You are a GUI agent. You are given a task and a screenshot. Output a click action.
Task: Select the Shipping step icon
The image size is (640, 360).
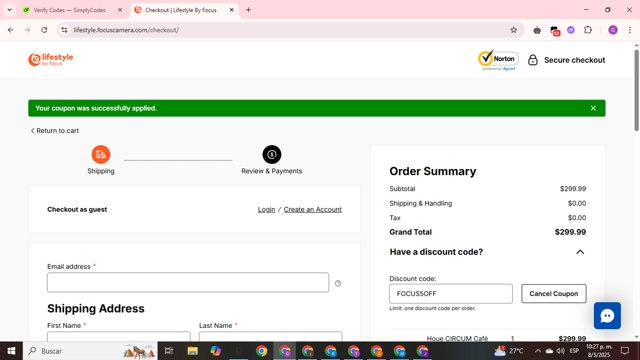pos(101,154)
